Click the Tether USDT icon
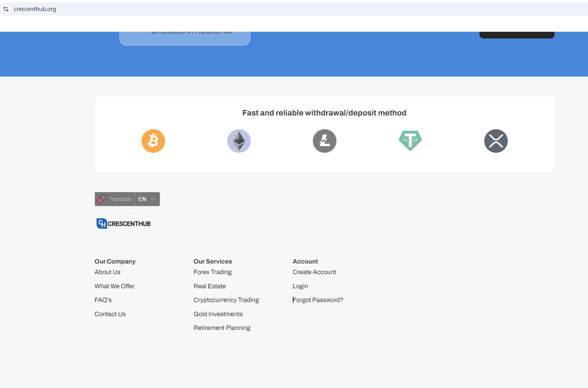Image resolution: width=588 pixels, height=388 pixels. pyautogui.click(x=410, y=141)
